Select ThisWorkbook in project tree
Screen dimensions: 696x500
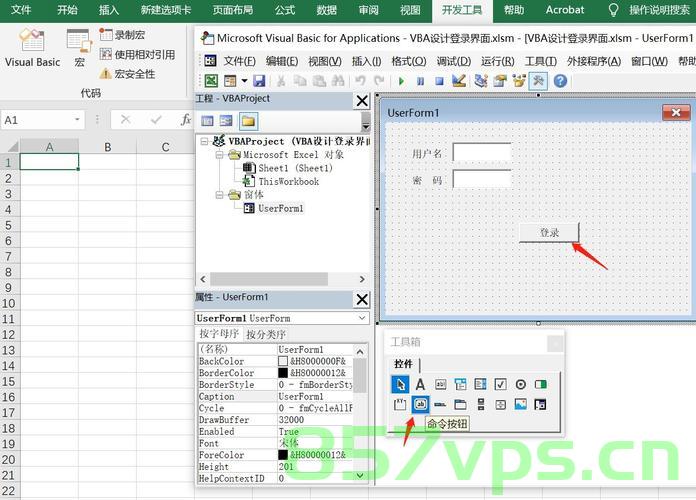tap(281, 182)
